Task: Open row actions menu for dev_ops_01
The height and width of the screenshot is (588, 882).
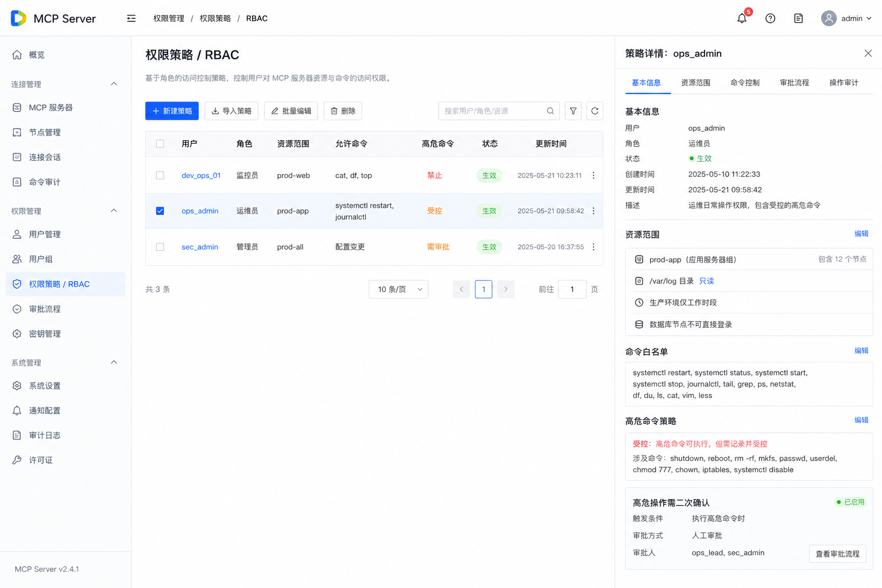Action: (593, 175)
